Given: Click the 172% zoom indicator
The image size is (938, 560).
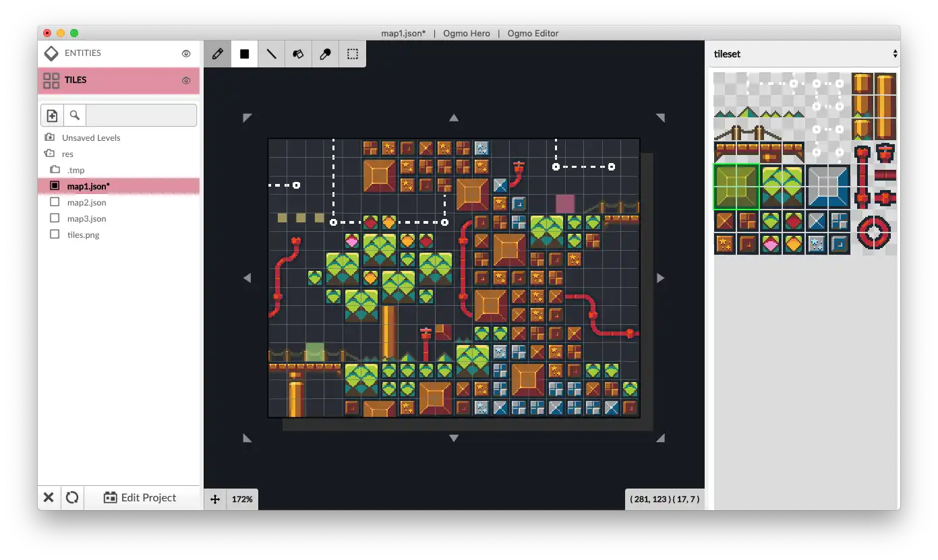Looking at the screenshot, I should [x=243, y=499].
